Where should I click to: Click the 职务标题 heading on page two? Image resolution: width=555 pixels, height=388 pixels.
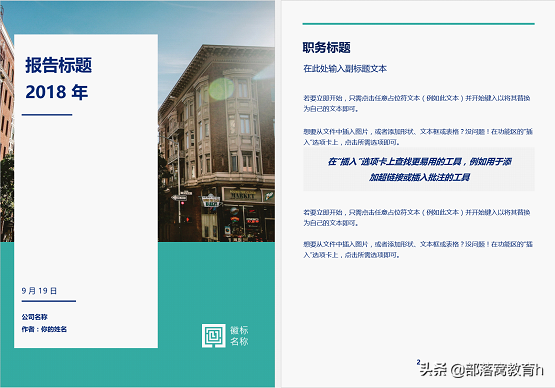tap(326, 47)
